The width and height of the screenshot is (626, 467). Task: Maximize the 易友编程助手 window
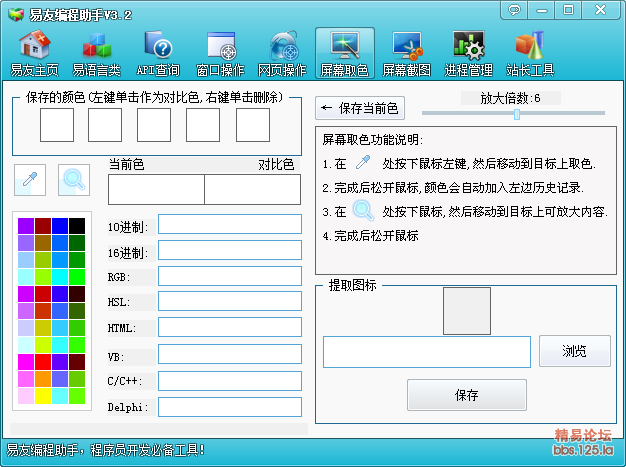568,10
